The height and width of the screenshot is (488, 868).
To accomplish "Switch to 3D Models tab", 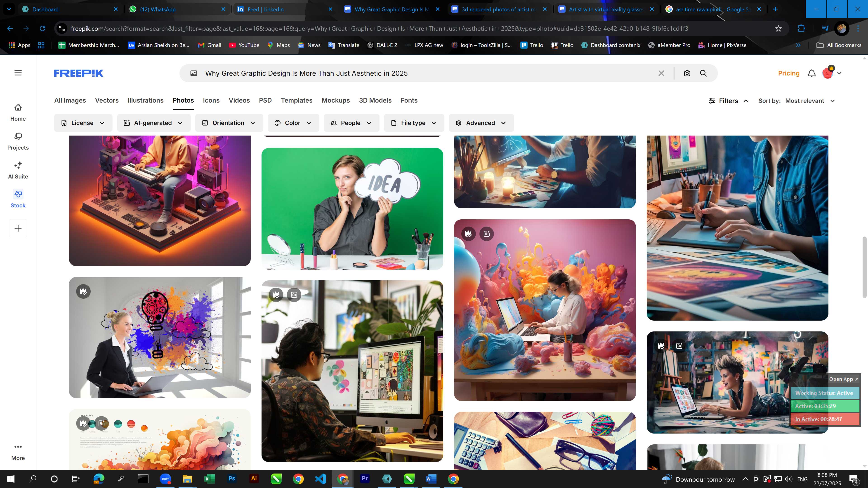I will pos(375,100).
